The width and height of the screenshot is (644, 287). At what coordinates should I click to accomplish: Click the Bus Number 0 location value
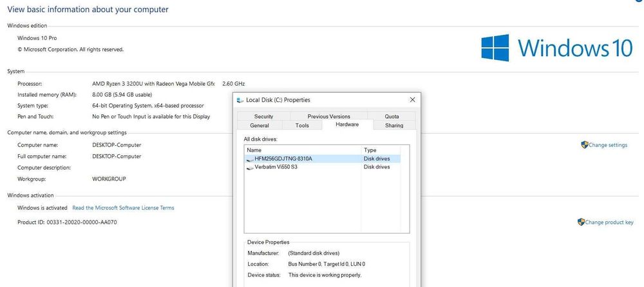point(327,264)
